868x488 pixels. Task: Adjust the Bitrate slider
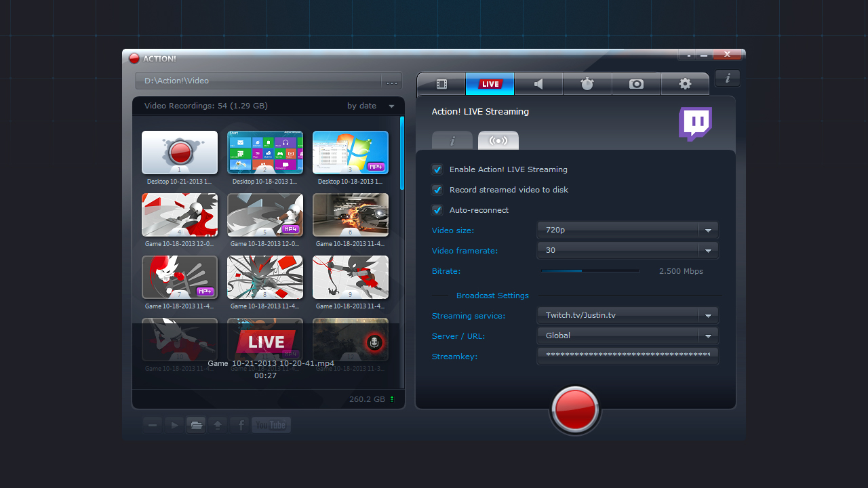click(583, 270)
